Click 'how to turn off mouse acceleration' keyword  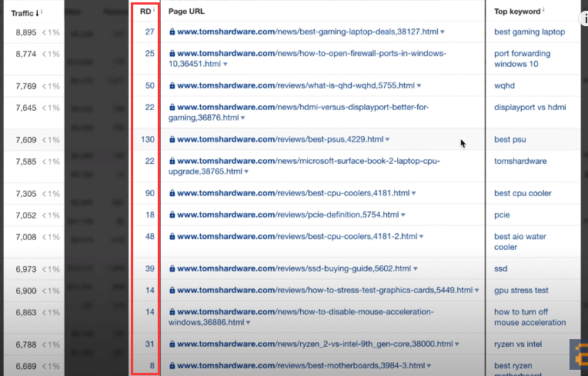pyautogui.click(x=530, y=318)
